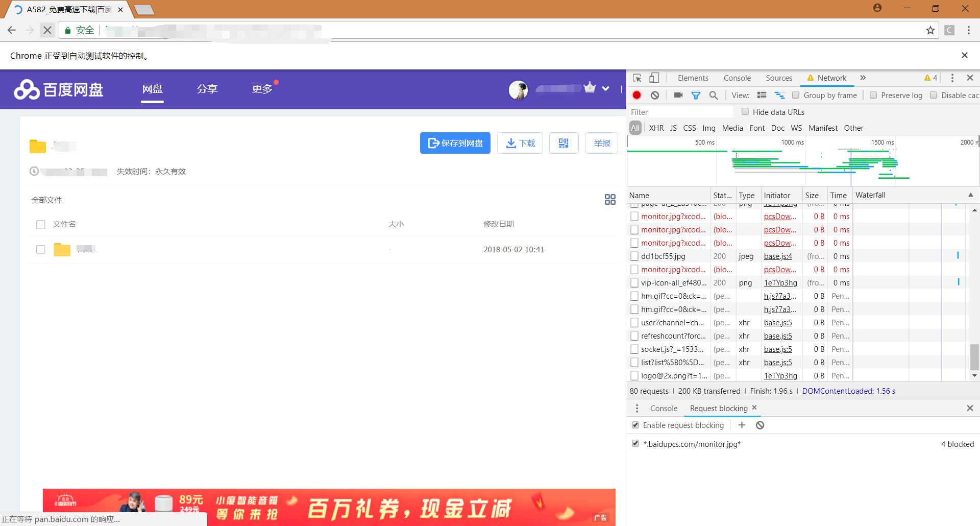Image resolution: width=980 pixels, height=526 pixels.
Task: Click the 小度智能音箱 ad banner
Action: pos(329,507)
